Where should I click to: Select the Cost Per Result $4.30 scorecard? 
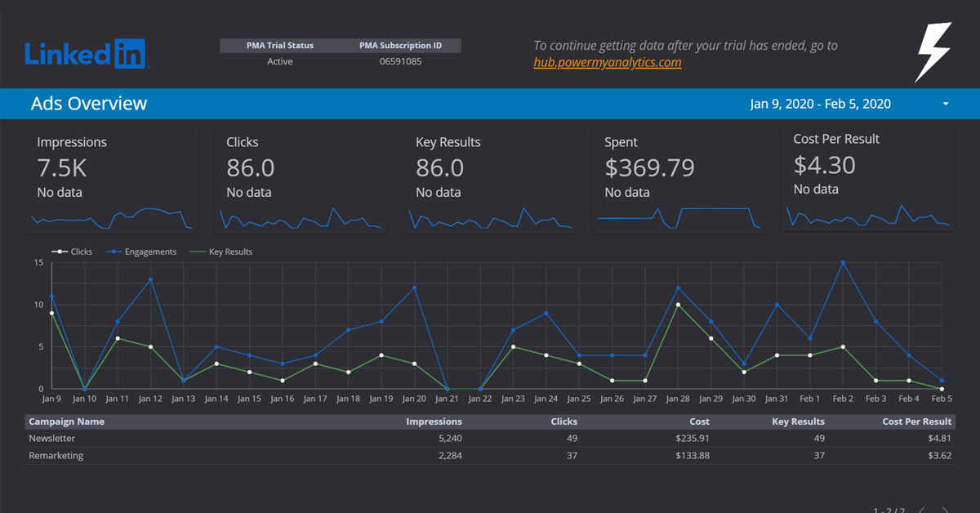click(825, 165)
